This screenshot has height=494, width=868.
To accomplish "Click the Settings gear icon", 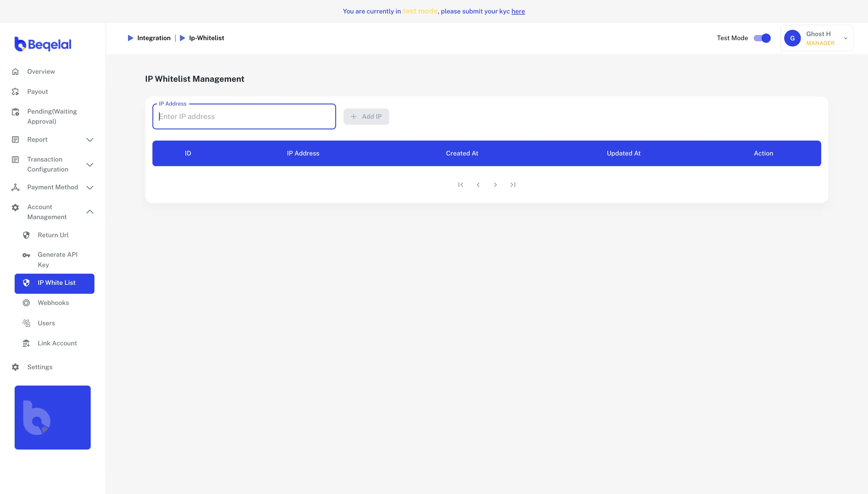I will [x=15, y=367].
